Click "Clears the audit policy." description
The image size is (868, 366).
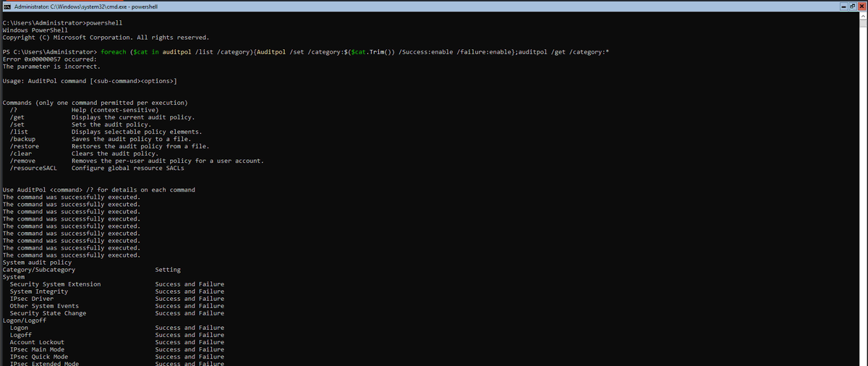pos(115,153)
